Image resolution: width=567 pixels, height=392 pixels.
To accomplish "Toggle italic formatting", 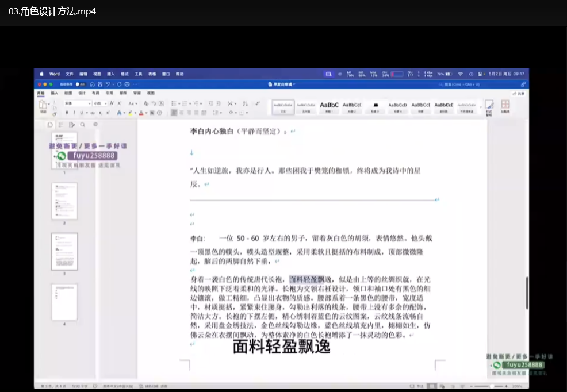I will (x=74, y=113).
